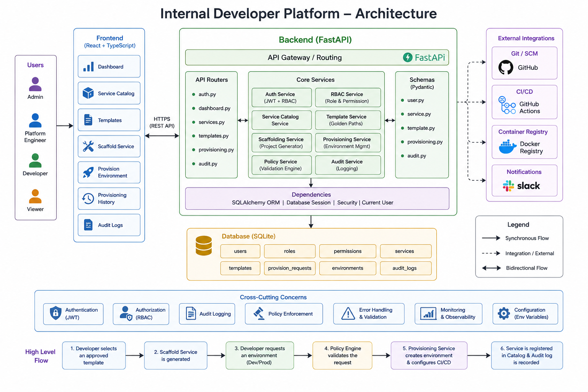Image resolution: width=588 pixels, height=392 pixels.
Task: Select step 6 Service is registered
Action: click(527, 356)
